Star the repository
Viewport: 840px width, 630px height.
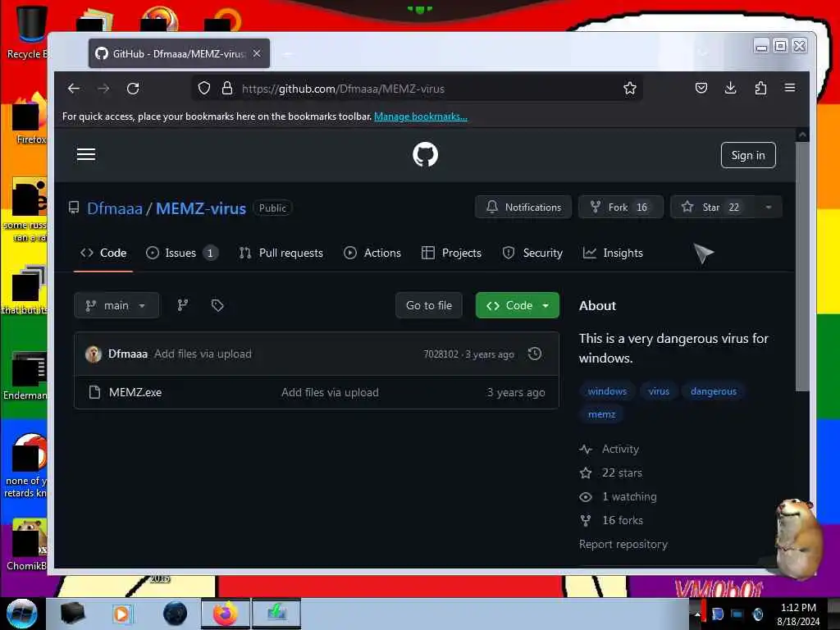click(x=711, y=208)
